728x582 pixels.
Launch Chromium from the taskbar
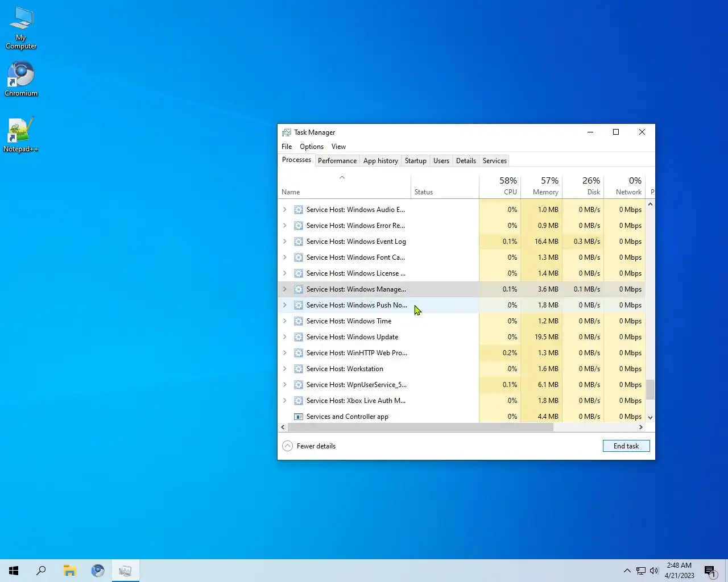[x=97, y=571]
